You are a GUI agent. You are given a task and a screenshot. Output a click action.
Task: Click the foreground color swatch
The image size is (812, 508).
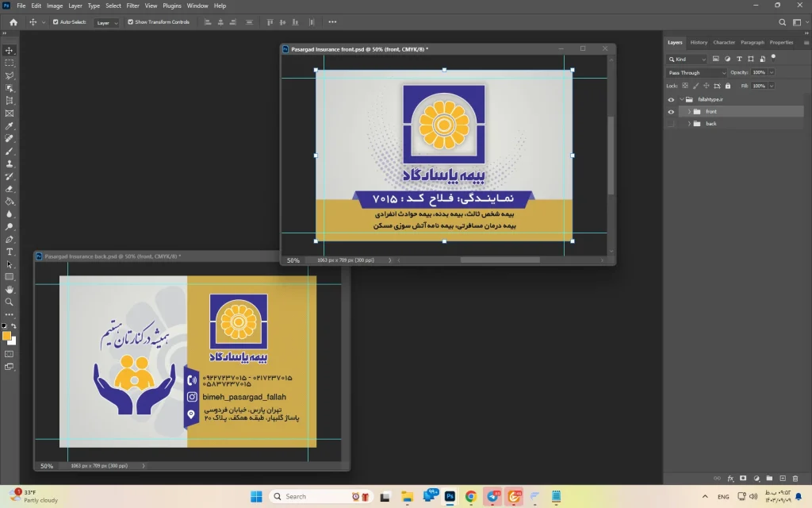6,336
